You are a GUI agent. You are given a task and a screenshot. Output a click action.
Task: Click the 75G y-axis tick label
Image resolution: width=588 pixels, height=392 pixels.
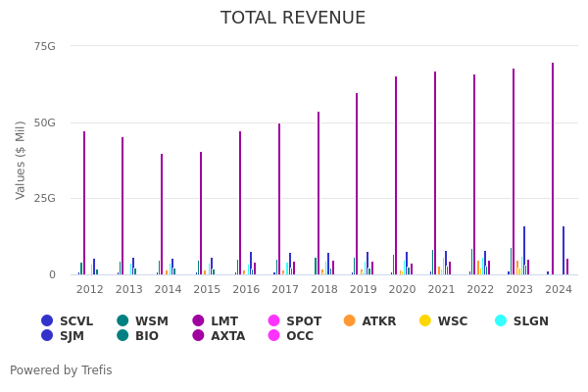pyautogui.click(x=45, y=46)
